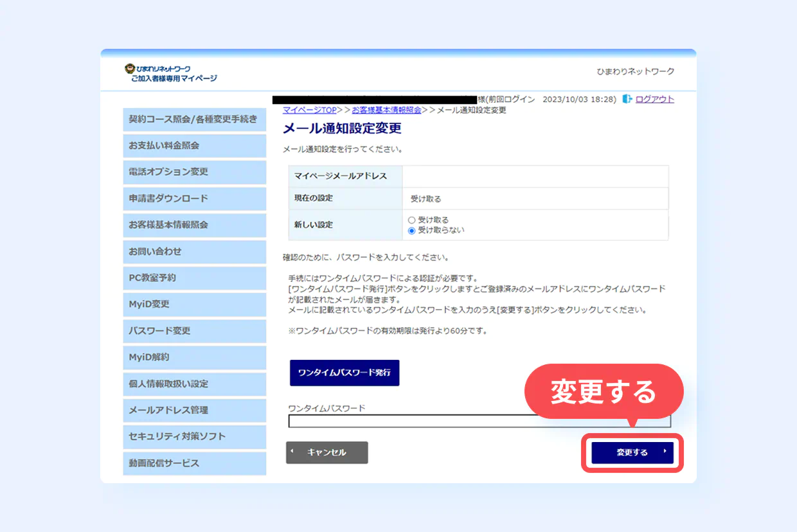This screenshot has height=532, width=797.
Task: Open the お支払い料金照会 menu item
Action: (x=194, y=146)
